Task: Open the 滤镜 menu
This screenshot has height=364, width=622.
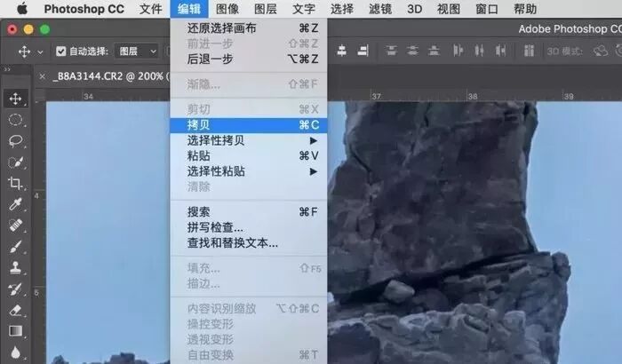Action: 380,9
